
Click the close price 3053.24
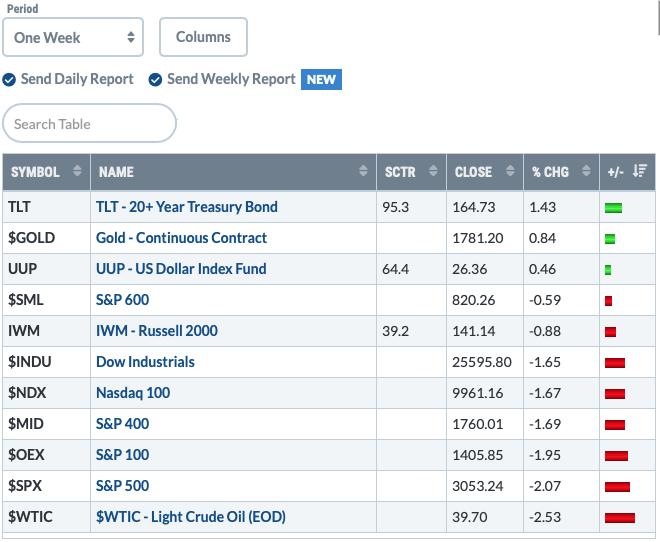point(477,486)
